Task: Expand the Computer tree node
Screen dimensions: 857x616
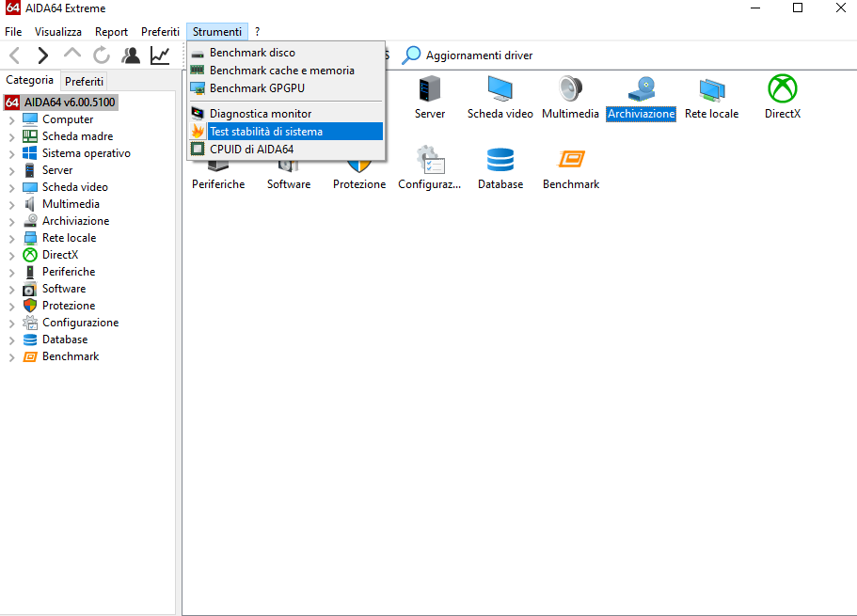Action: pyautogui.click(x=11, y=119)
